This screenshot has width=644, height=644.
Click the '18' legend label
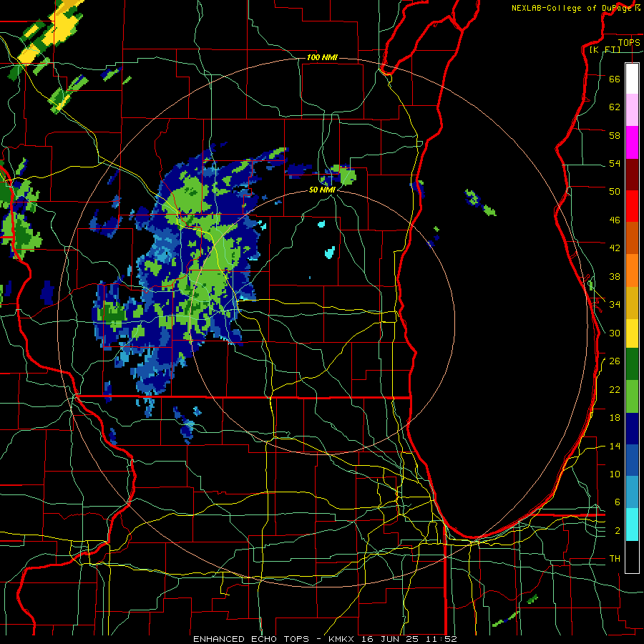(615, 418)
